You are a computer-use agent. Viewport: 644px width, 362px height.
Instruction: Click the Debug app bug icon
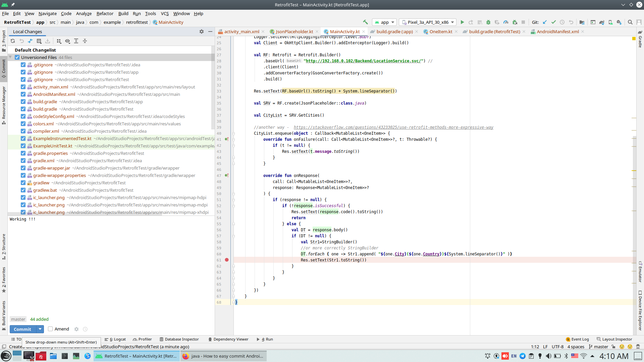point(488,22)
